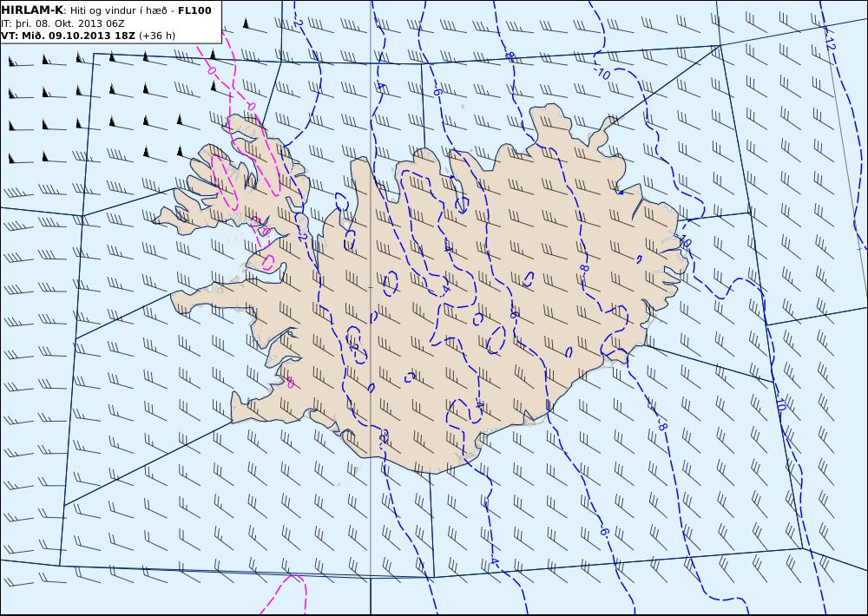Image resolution: width=868 pixels, height=616 pixels.
Task: Click the initial time line 'IT: þri. 08. Okt. 2013 06Z'
Action: [x=63, y=23]
